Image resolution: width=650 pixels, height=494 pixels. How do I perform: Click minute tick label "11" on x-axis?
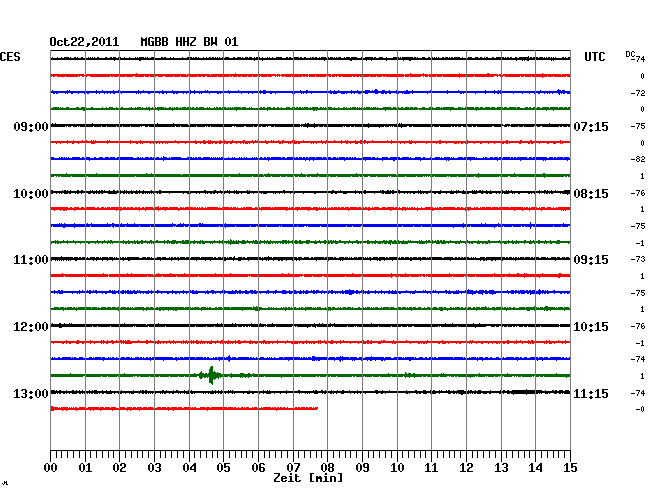click(431, 468)
